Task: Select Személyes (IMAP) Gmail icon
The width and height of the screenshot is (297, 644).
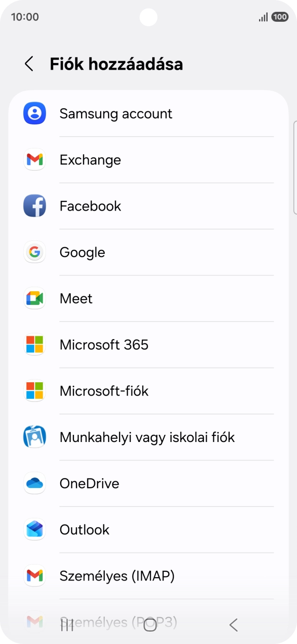Action: coord(34,576)
